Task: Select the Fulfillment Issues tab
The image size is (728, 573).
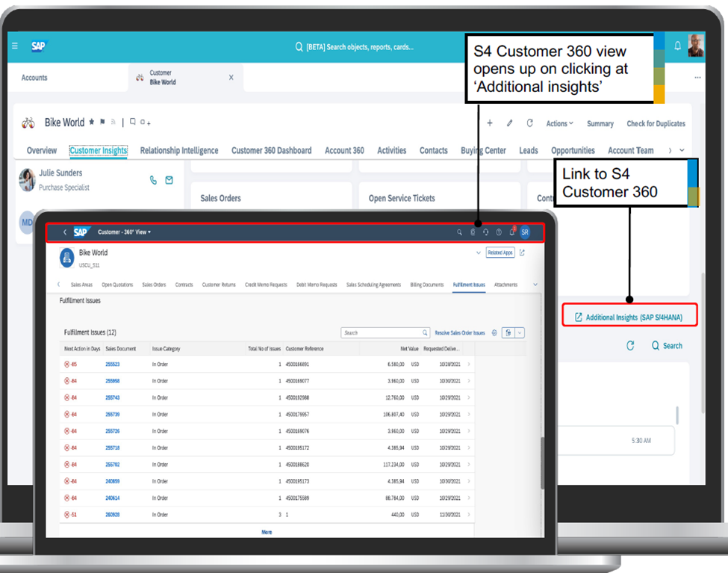Action: point(469,285)
